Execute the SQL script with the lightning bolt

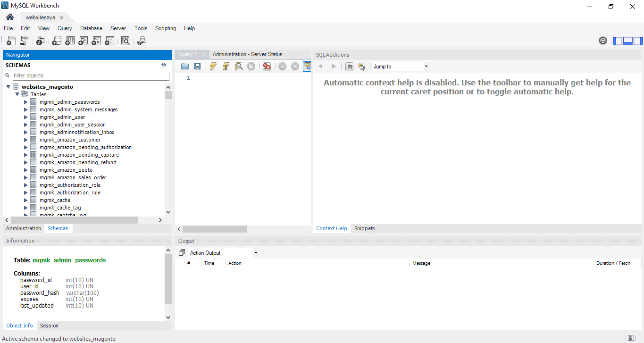point(213,66)
